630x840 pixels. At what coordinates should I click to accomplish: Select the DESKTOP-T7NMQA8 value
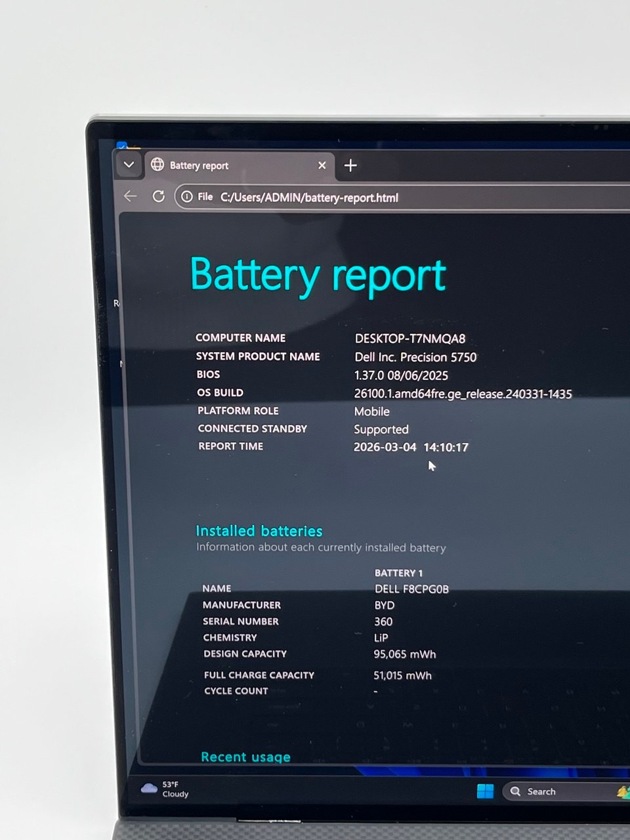(x=410, y=339)
